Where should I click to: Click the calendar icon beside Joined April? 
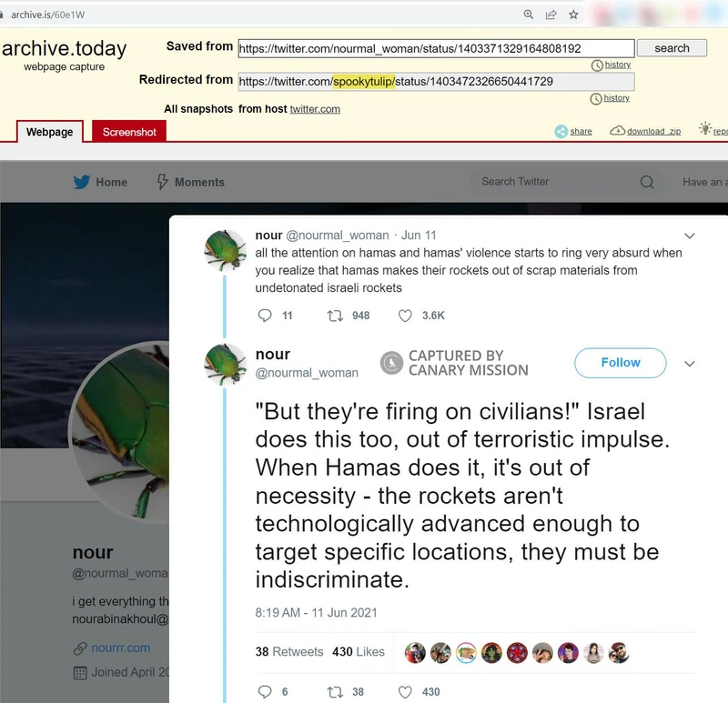point(80,673)
